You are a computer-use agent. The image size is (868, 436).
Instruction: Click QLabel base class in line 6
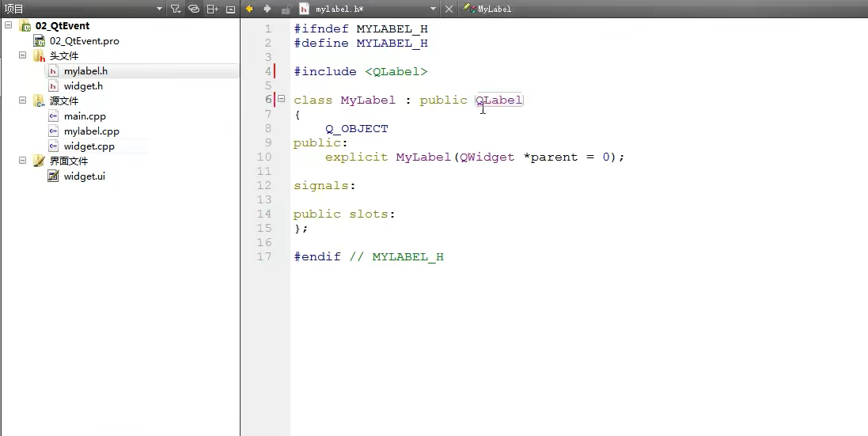[498, 100]
